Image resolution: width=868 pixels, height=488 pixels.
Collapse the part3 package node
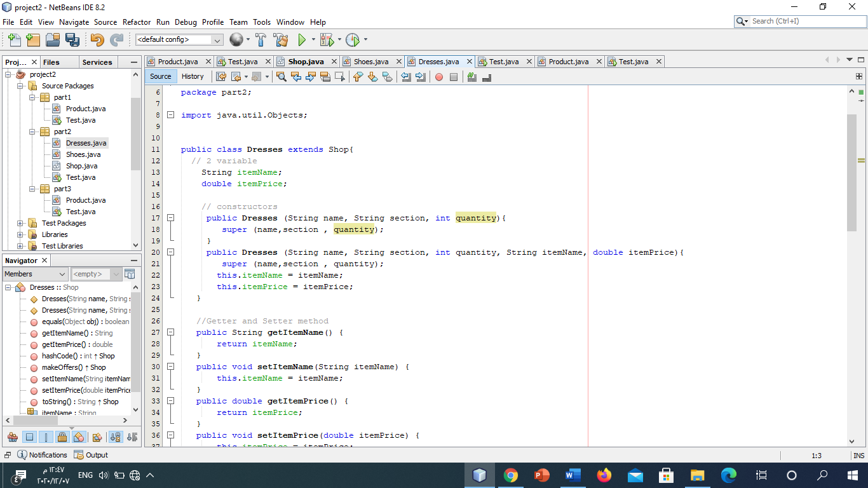point(33,189)
